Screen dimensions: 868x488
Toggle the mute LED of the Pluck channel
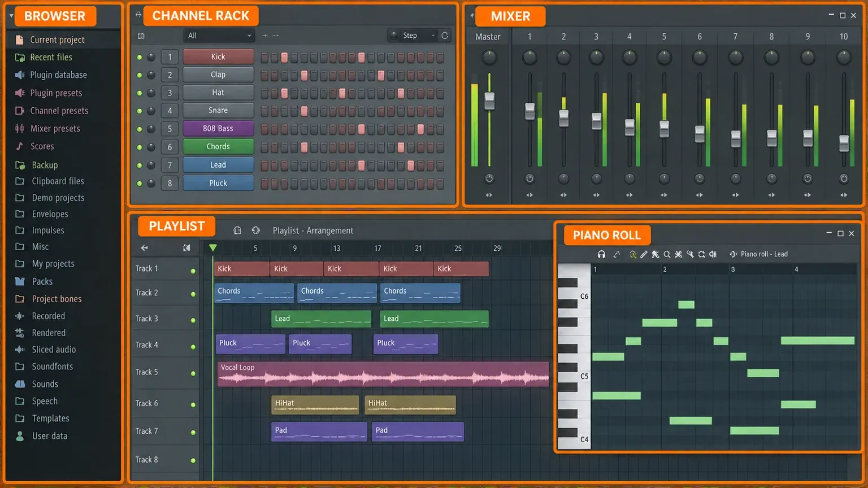[139, 183]
